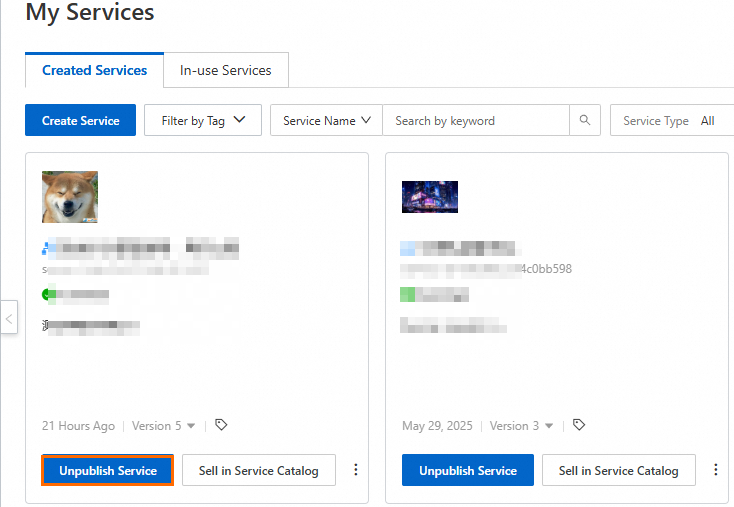
Task: Open more options menu on second card
Action: pyautogui.click(x=716, y=470)
